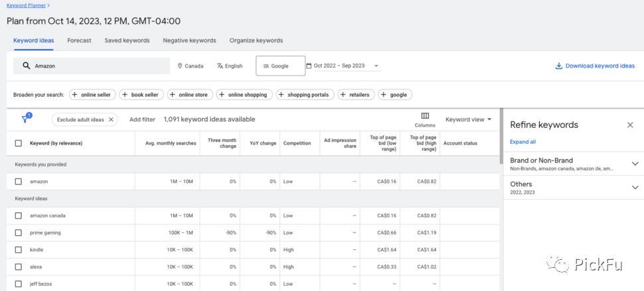Click the language translate icon for English
The height and width of the screenshot is (291, 644).
click(220, 66)
